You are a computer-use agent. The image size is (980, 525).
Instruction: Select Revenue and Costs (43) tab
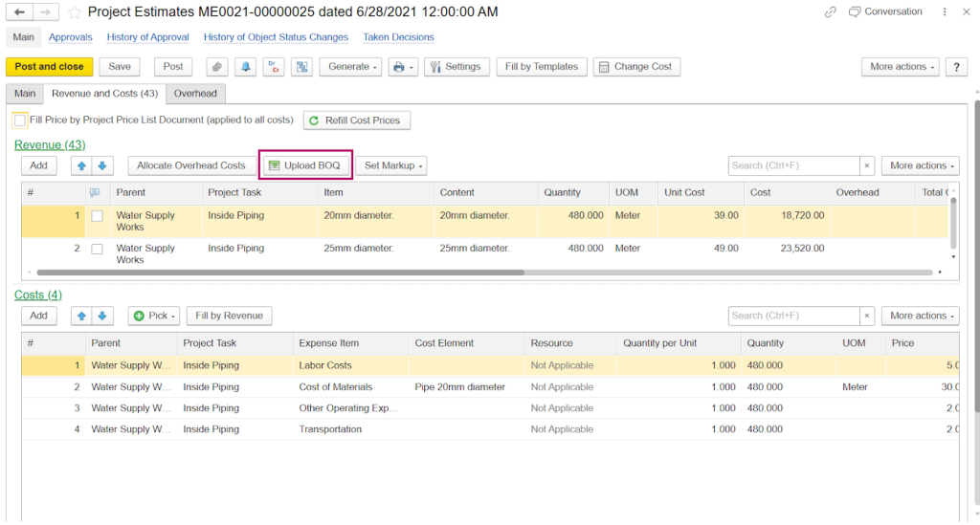tap(104, 94)
